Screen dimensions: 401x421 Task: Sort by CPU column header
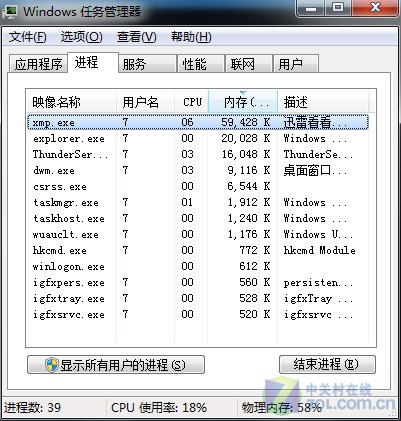[x=192, y=102]
